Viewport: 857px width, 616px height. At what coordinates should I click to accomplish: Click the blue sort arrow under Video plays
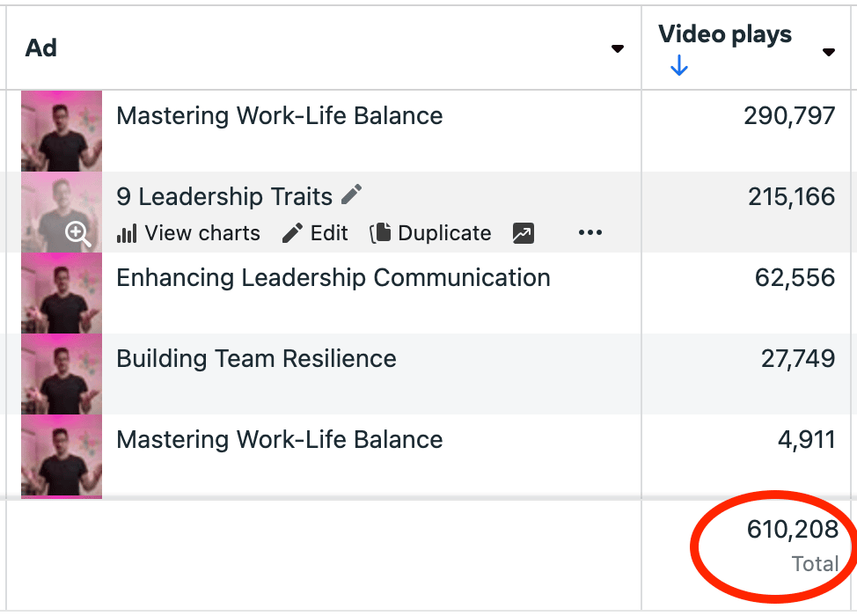tap(678, 66)
